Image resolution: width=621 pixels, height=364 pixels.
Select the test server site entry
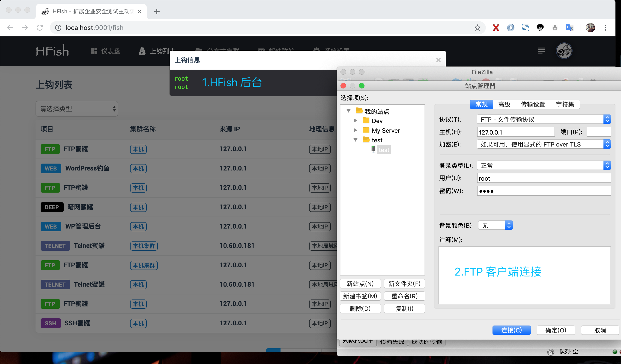pos(384,150)
